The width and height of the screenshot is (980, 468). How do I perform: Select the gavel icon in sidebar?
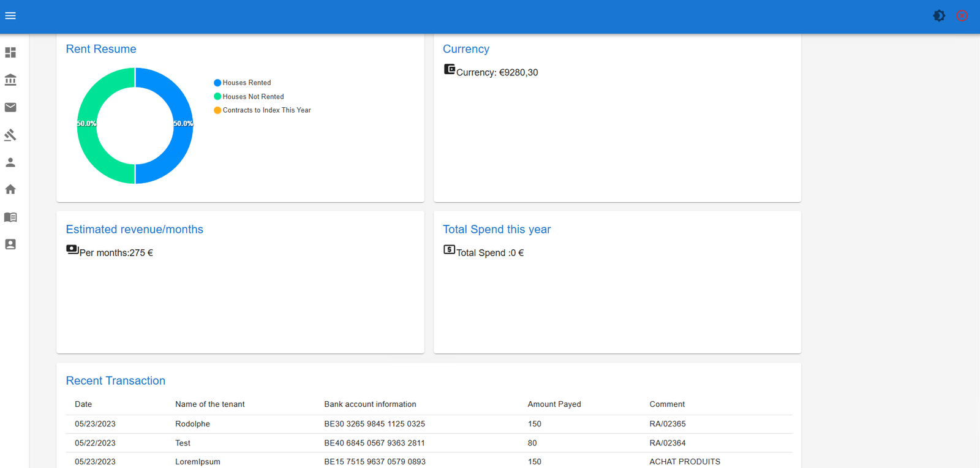pos(10,135)
